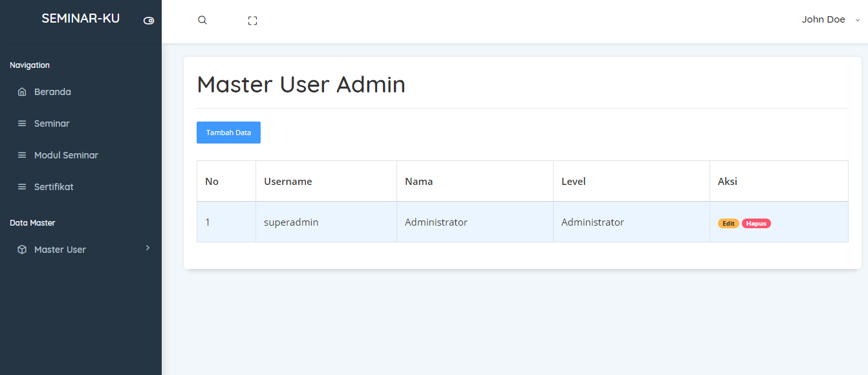Screen dimensions: 868x375
Task: Toggle sidebar visibility next to SEMINAR-KU
Action: click(149, 21)
